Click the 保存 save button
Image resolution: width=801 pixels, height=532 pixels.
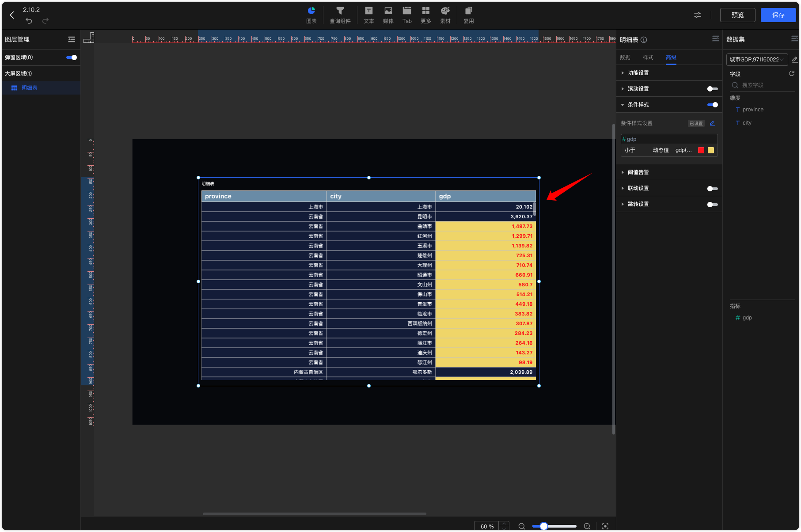[778, 15]
